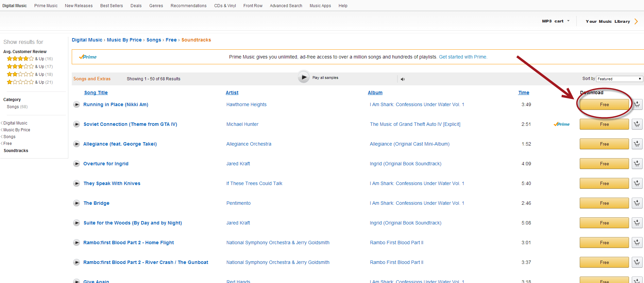Open Free breadcrumb link
Screen dimensions: 644x283
coord(171,40)
